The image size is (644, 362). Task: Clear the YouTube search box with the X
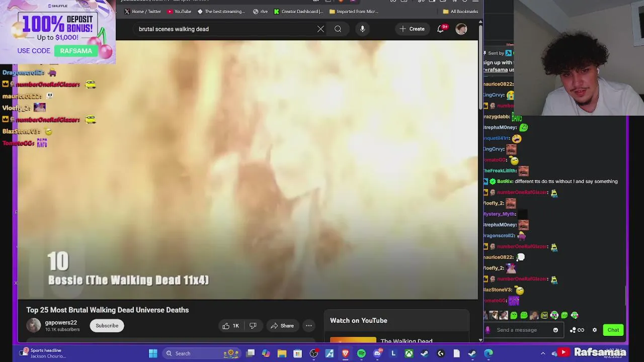(x=320, y=29)
